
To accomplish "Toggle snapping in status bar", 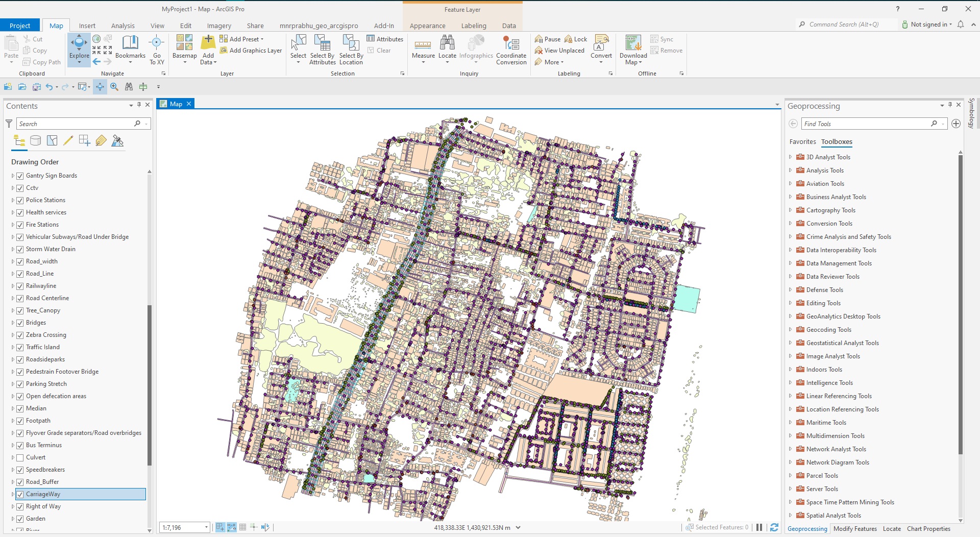I will (220, 527).
